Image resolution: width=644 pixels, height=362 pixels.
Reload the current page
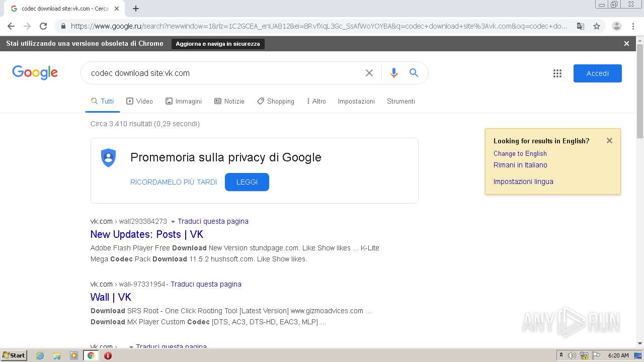tap(43, 26)
